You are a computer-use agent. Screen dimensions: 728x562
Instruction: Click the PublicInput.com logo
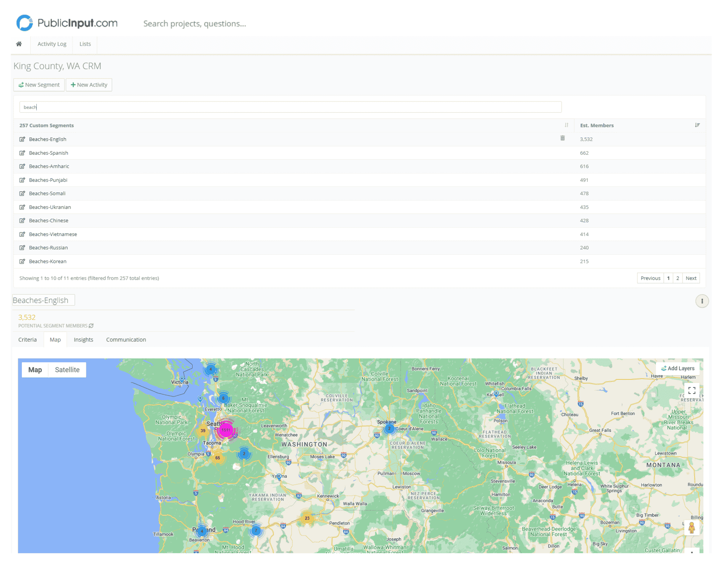(67, 23)
